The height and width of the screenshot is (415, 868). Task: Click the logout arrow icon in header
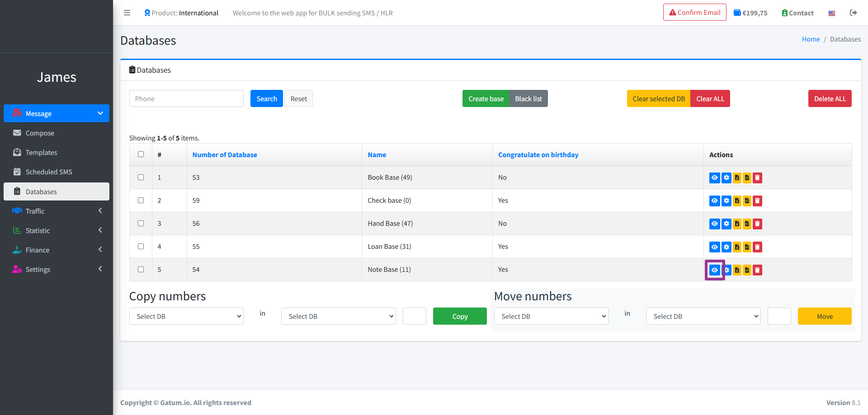[x=853, y=13]
